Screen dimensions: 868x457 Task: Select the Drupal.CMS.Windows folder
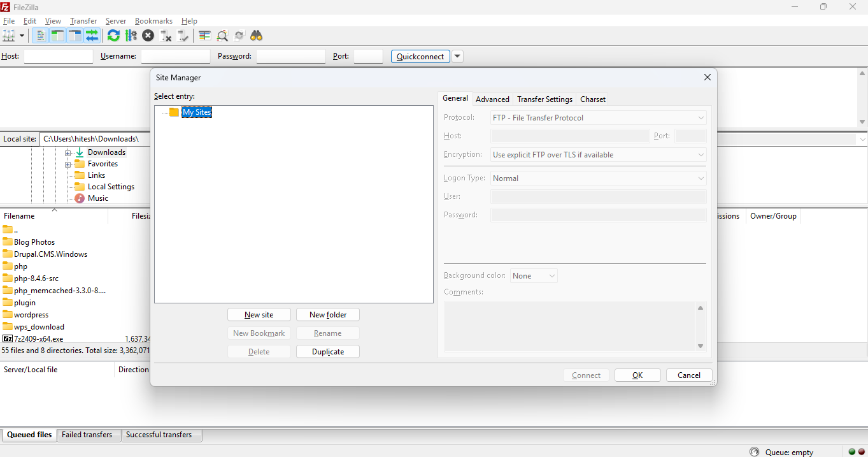[x=50, y=254]
